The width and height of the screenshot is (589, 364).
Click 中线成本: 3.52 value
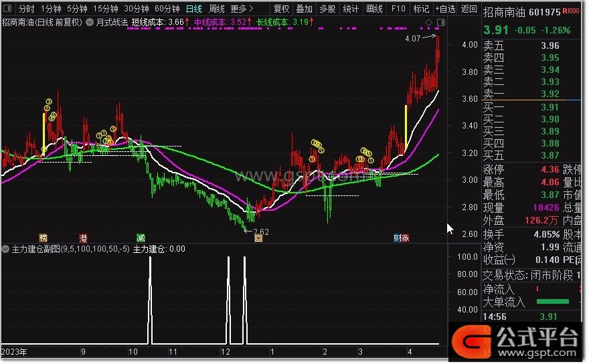(x=222, y=22)
